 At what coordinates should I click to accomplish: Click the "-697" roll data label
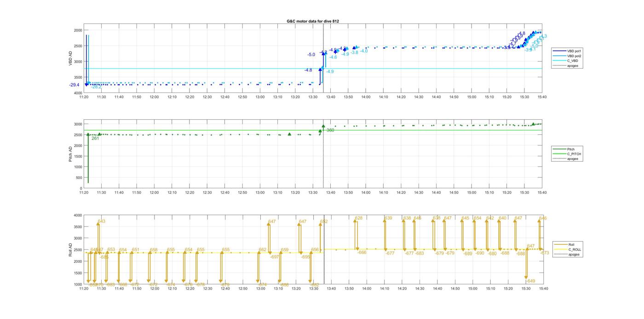(x=275, y=257)
